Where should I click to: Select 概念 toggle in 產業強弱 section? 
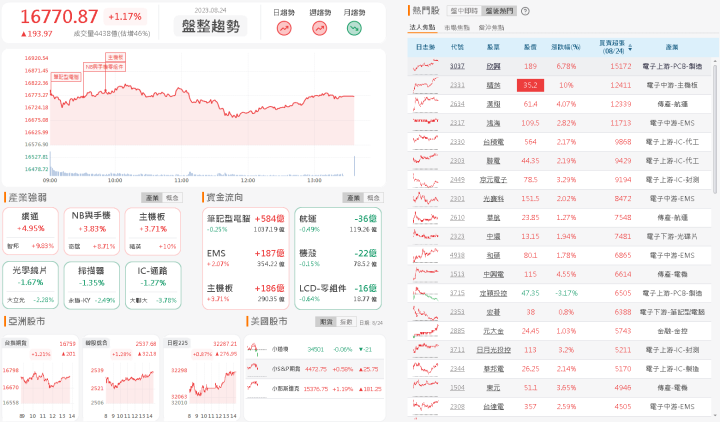coord(172,198)
